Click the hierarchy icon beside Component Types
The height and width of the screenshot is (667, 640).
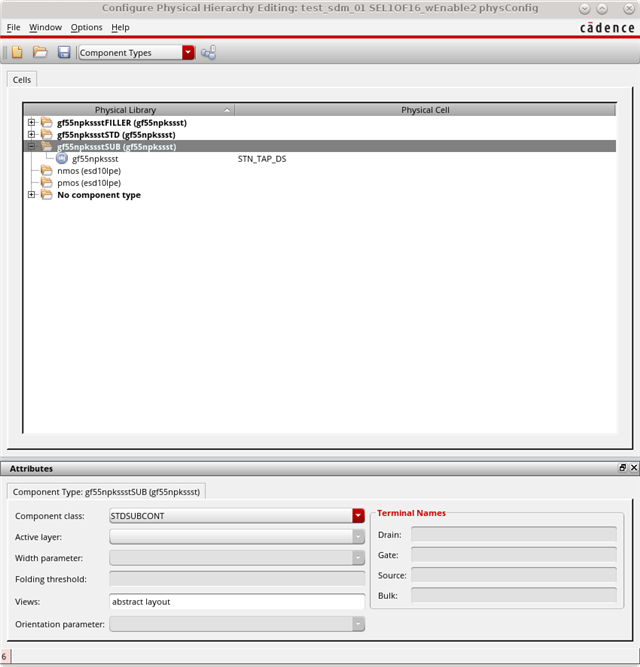pyautogui.click(x=209, y=52)
